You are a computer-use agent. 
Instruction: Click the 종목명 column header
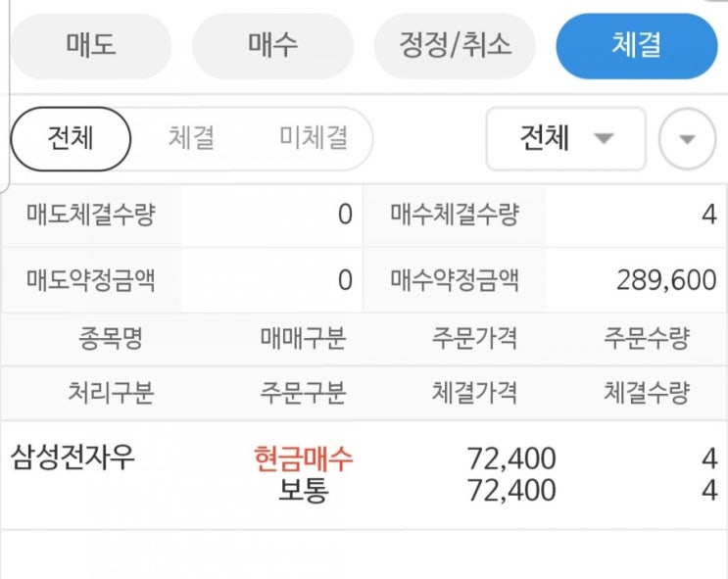[111, 340]
